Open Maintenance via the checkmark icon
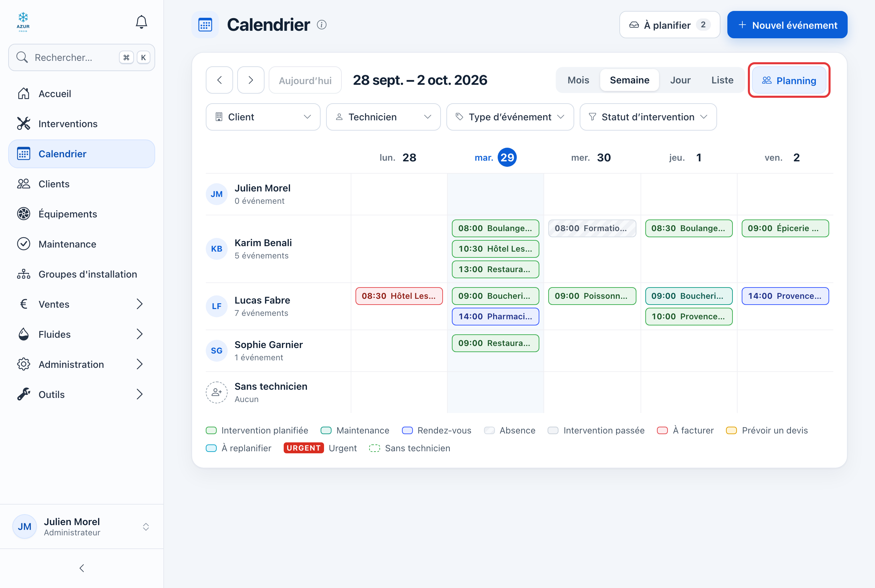Viewport: 875px width, 588px height. click(x=24, y=244)
